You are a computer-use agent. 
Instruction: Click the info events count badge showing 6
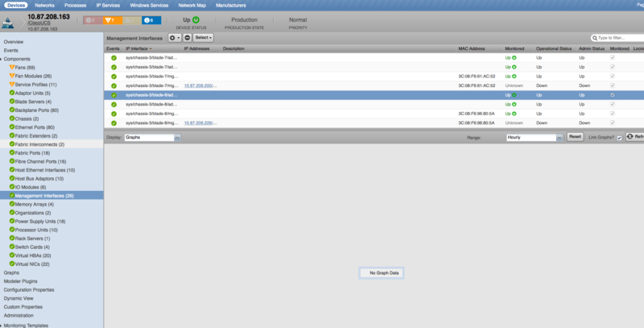[151, 20]
